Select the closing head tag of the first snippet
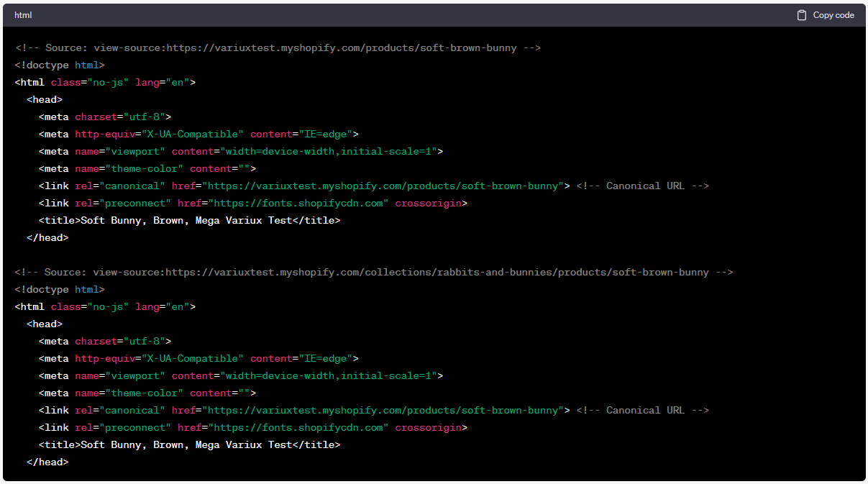The image size is (868, 484). (47, 237)
